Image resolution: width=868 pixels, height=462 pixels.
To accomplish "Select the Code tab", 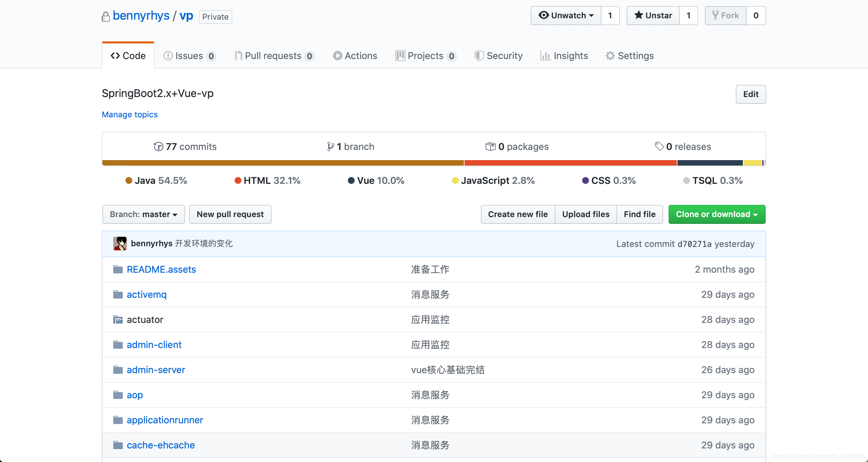I will pos(127,56).
